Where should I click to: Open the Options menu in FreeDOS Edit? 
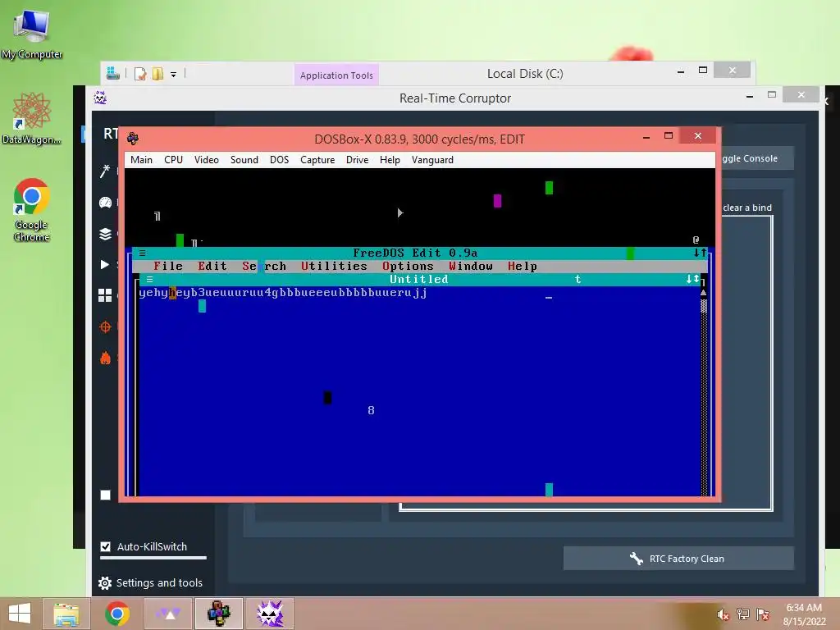408,267
